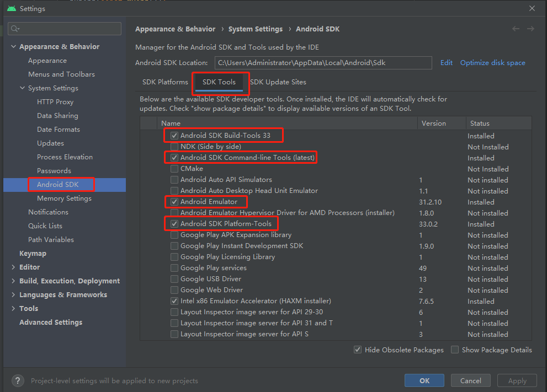The width and height of the screenshot is (547, 392).
Task: Open Quick Lists settings
Action: [45, 226]
